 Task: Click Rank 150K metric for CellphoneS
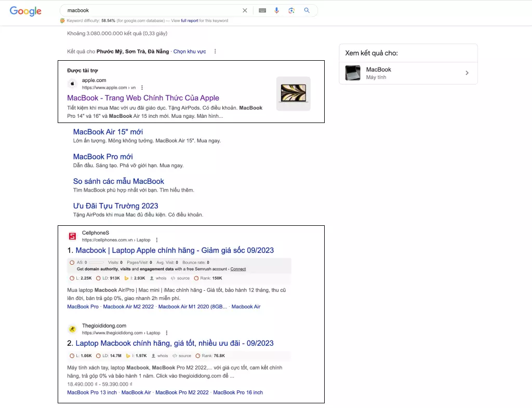pyautogui.click(x=208, y=278)
